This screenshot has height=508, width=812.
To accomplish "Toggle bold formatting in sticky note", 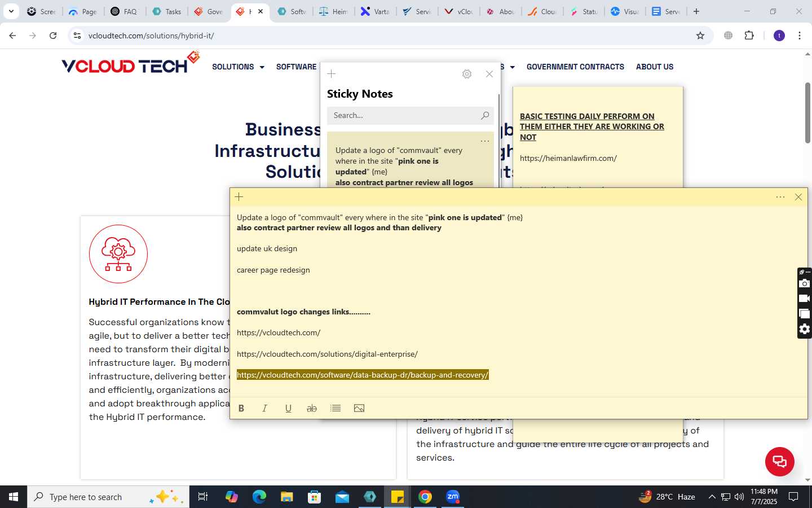I will coord(241,408).
